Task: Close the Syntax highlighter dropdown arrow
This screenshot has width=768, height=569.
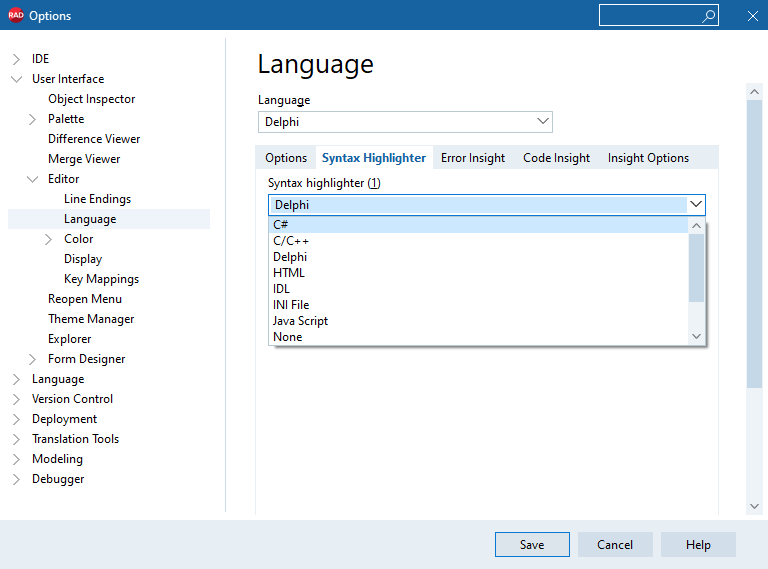Action: [x=696, y=204]
